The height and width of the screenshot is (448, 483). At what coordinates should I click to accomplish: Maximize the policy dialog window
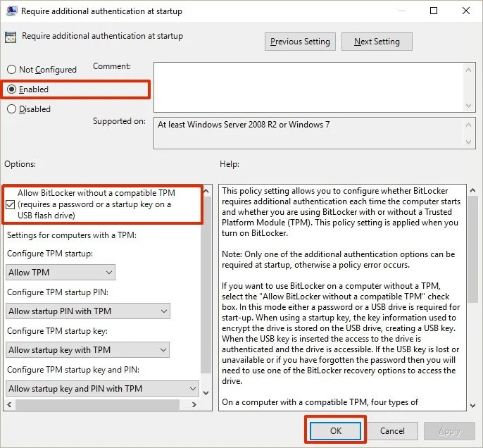(x=434, y=11)
